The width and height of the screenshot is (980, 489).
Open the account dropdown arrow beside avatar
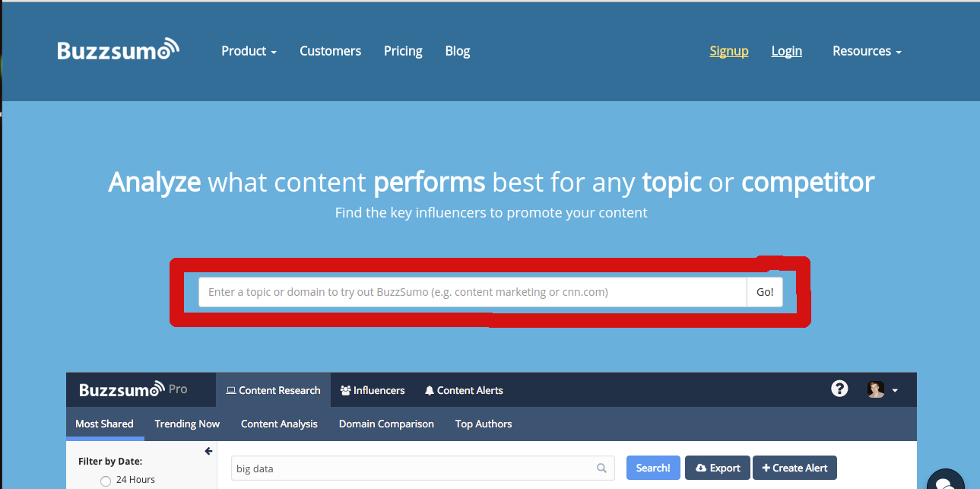click(895, 390)
